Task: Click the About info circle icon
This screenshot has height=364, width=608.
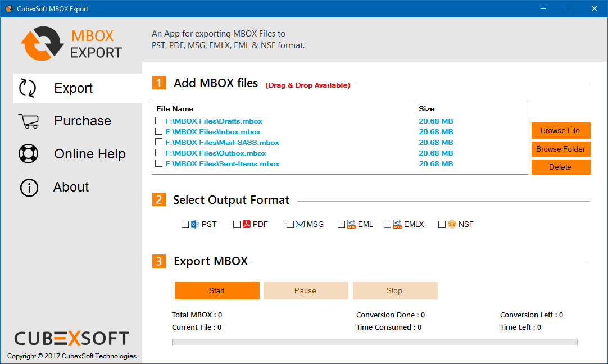Action: [29, 188]
